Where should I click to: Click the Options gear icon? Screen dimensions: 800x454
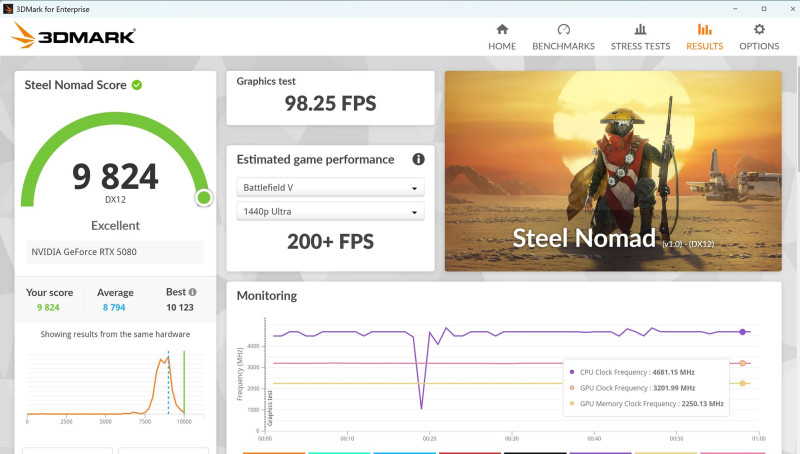click(759, 29)
